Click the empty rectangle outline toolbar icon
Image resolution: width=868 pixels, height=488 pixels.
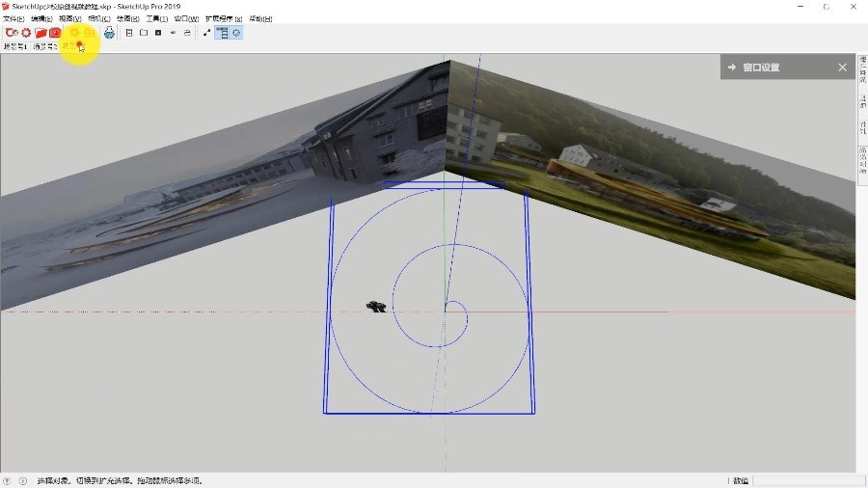click(144, 33)
